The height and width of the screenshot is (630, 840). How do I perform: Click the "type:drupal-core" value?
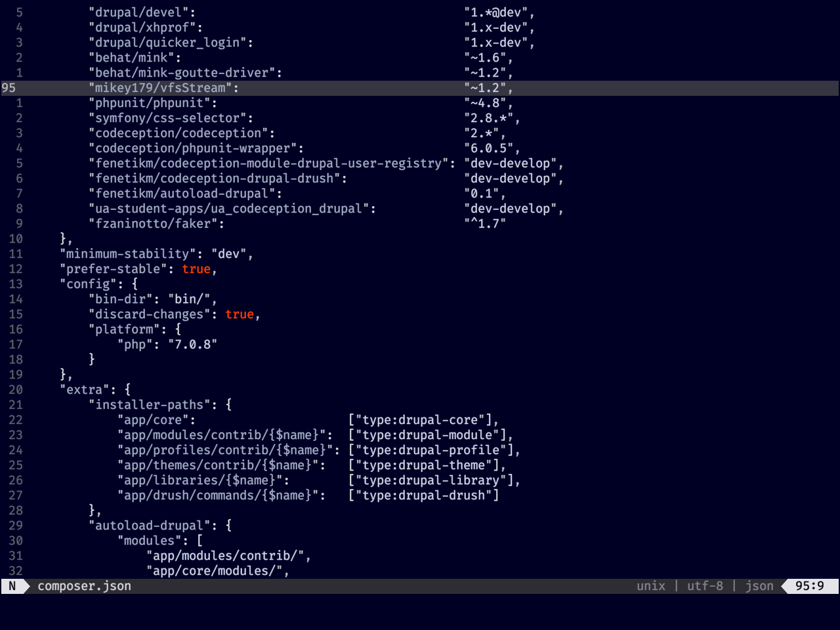point(423,420)
